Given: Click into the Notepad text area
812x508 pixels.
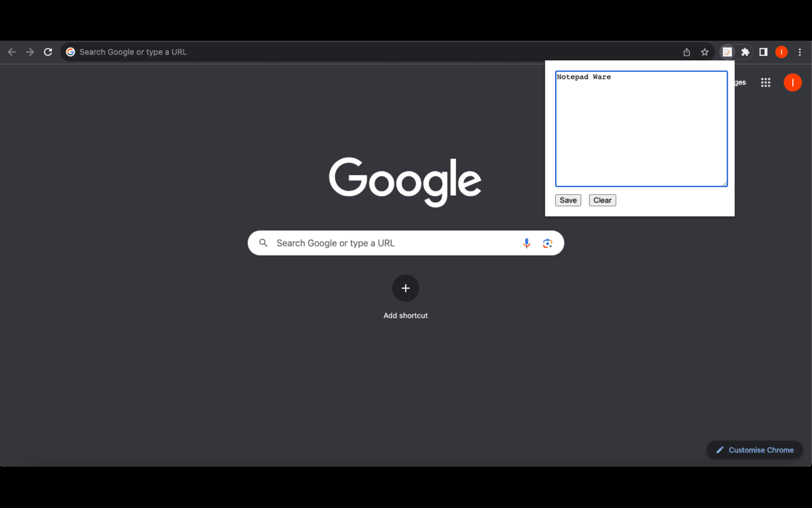Looking at the screenshot, I should 641,129.
